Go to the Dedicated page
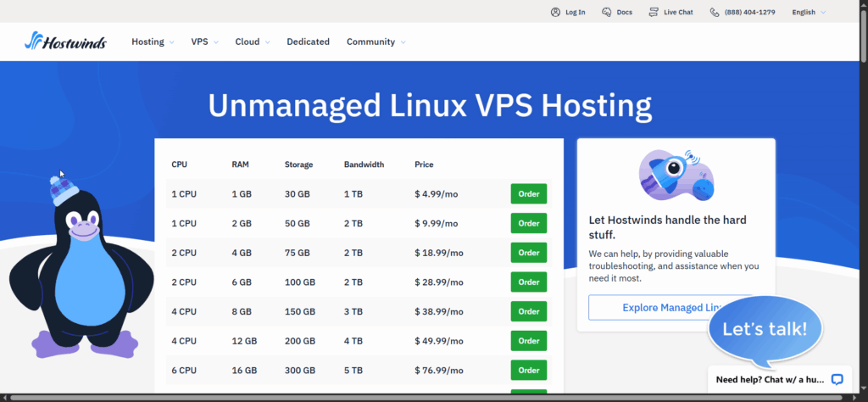868x402 pixels. point(308,42)
